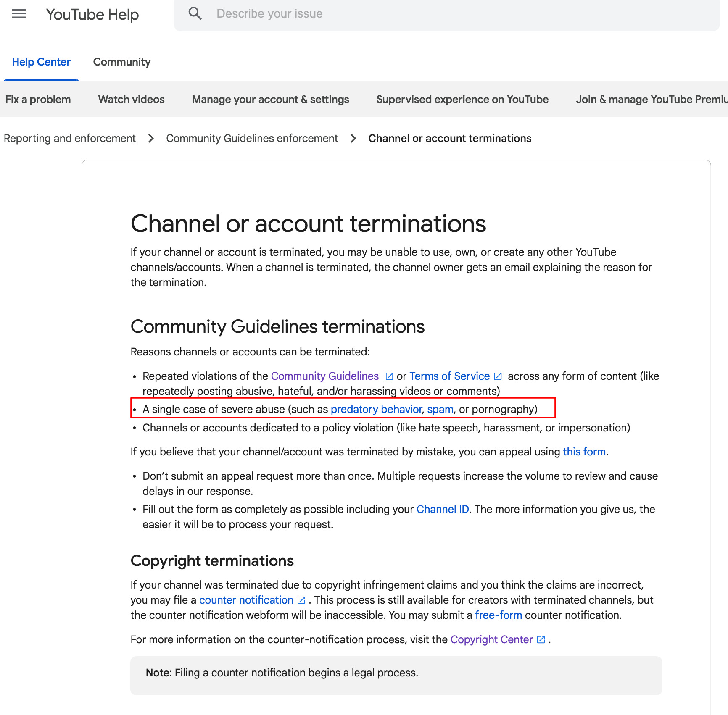Click chevron after Reporting and enforcement

pos(151,138)
